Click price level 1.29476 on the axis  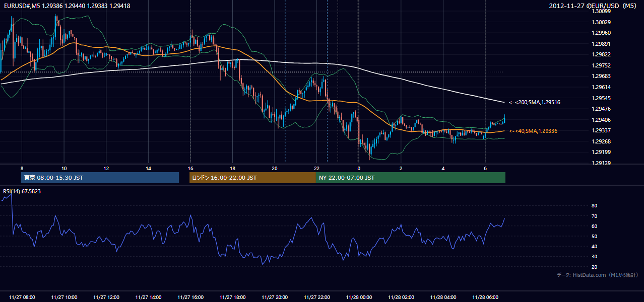(x=602, y=109)
